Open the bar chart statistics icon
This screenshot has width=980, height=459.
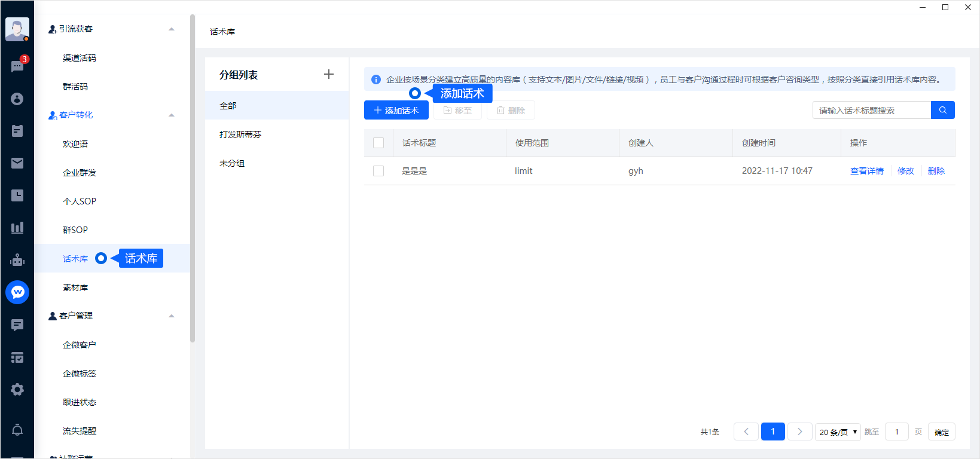17,228
